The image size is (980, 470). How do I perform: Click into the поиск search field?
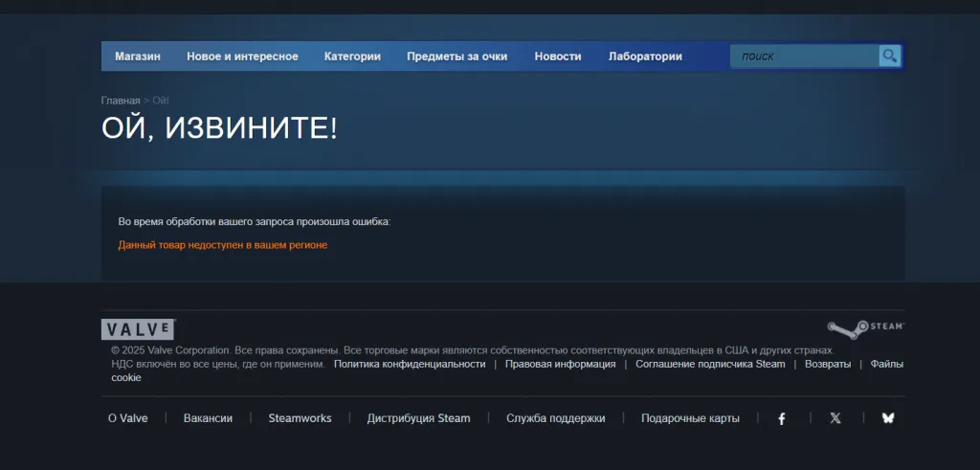point(804,56)
